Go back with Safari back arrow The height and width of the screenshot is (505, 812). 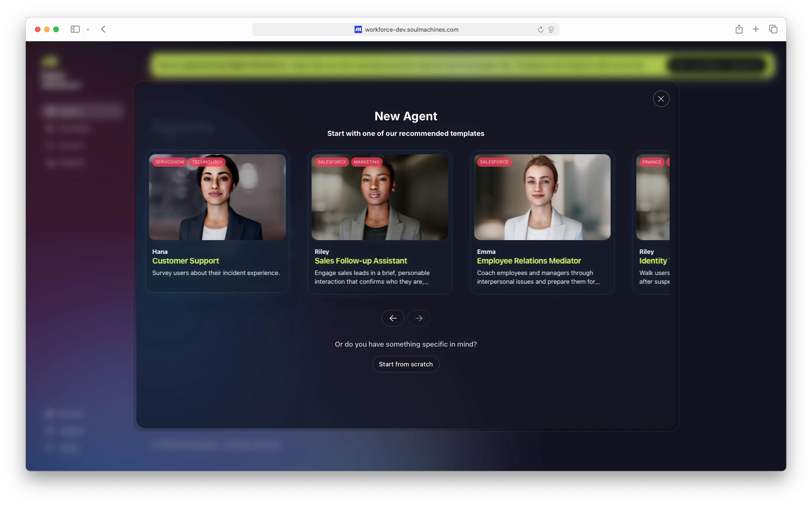click(x=103, y=29)
